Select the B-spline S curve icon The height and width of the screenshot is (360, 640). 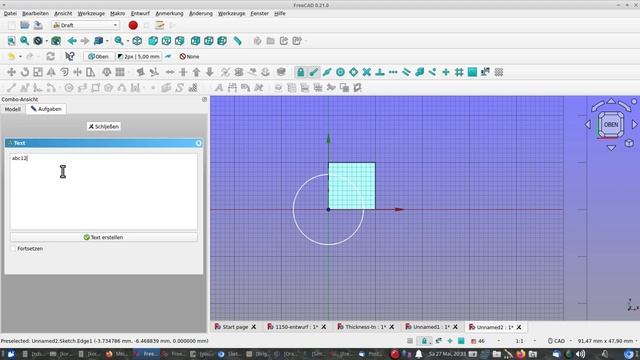180,88
